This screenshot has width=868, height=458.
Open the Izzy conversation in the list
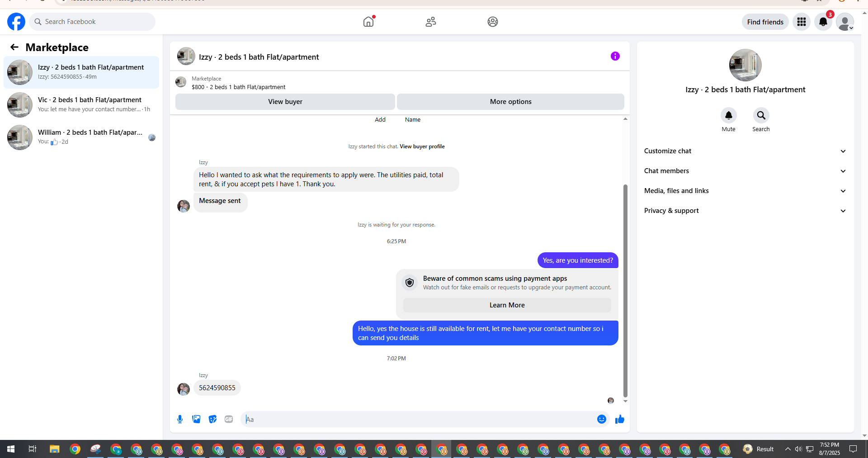[x=81, y=72]
